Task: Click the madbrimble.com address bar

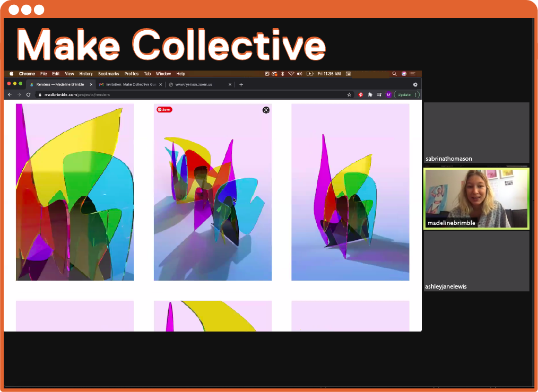Action: (191, 94)
